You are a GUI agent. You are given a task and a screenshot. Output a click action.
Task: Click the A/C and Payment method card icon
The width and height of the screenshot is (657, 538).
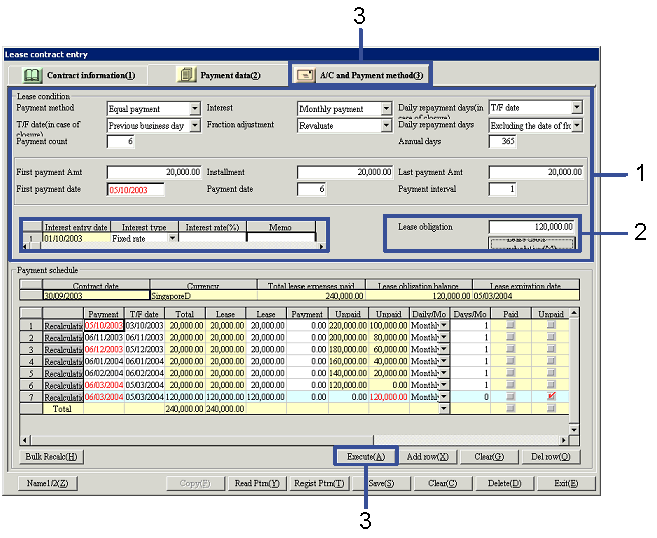pos(305,75)
